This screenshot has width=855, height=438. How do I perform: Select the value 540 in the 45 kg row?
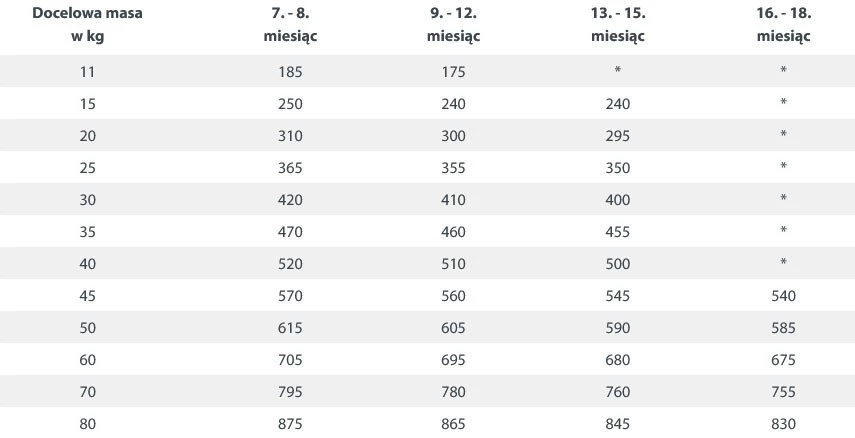(783, 296)
